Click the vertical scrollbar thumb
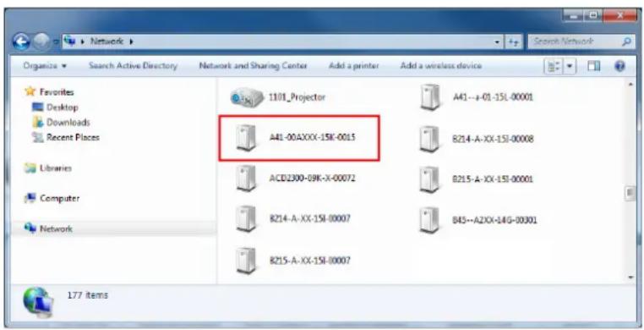 630,193
